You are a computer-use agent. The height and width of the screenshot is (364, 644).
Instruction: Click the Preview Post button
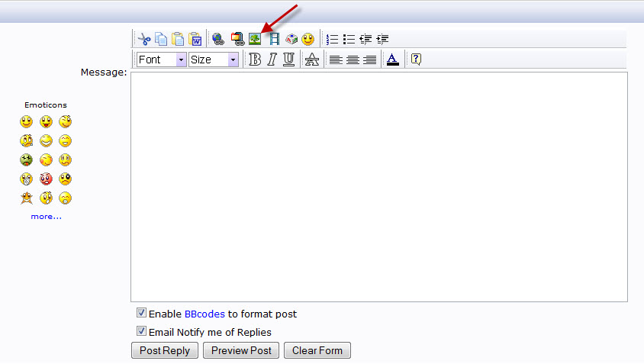tap(241, 350)
